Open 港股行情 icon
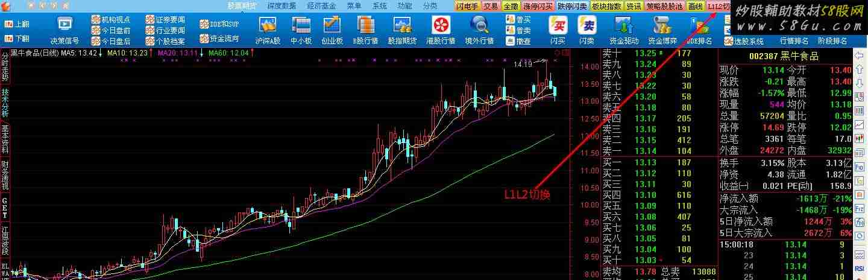The image size is (868, 280). pyautogui.click(x=441, y=25)
